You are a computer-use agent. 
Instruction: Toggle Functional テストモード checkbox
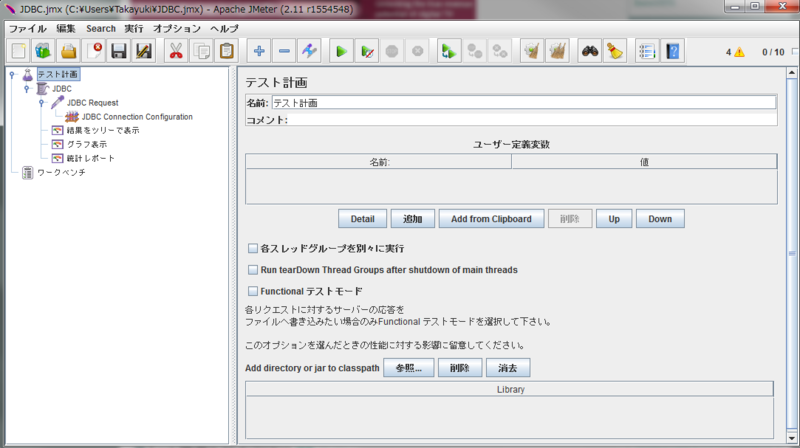tap(253, 291)
